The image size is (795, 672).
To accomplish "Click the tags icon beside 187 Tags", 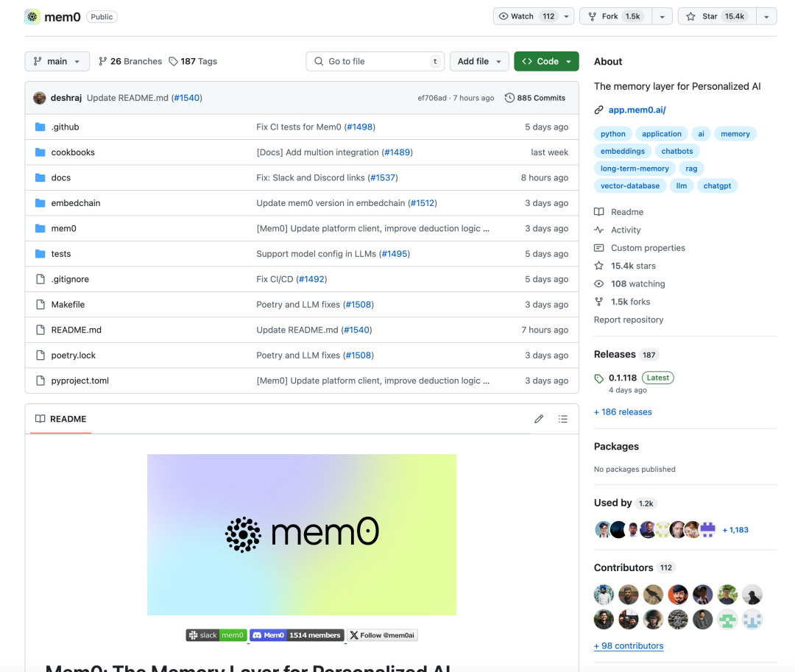I will 173,62.
